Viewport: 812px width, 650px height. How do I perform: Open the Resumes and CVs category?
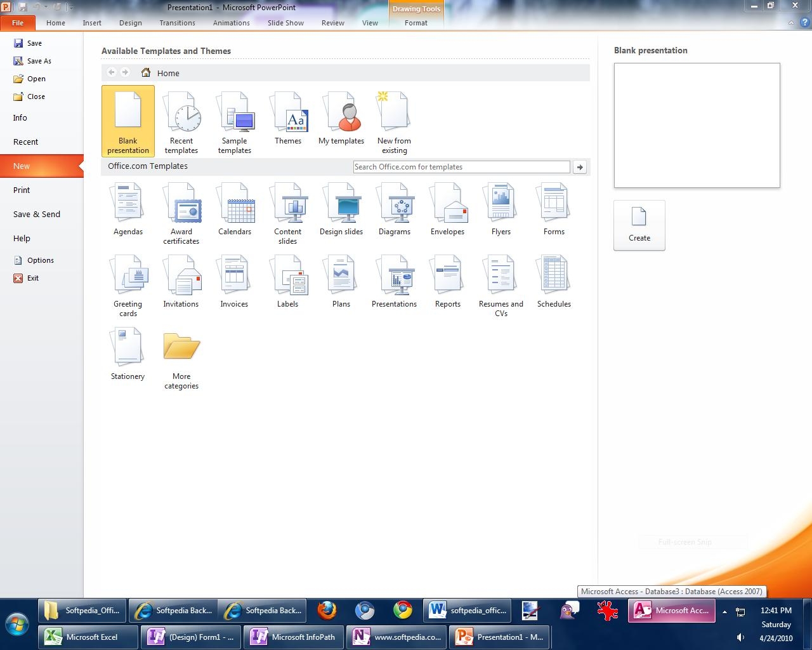[x=501, y=285]
